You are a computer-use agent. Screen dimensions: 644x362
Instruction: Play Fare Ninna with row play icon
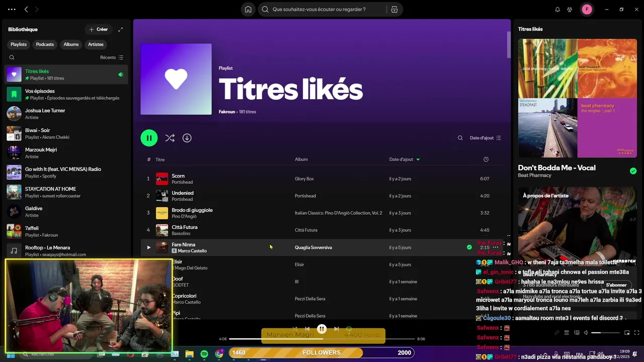[x=148, y=247]
